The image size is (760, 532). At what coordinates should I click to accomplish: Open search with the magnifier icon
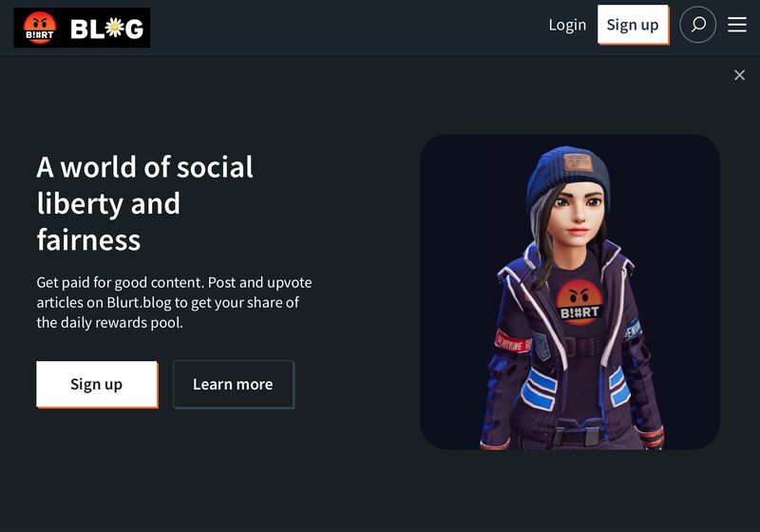[698, 25]
